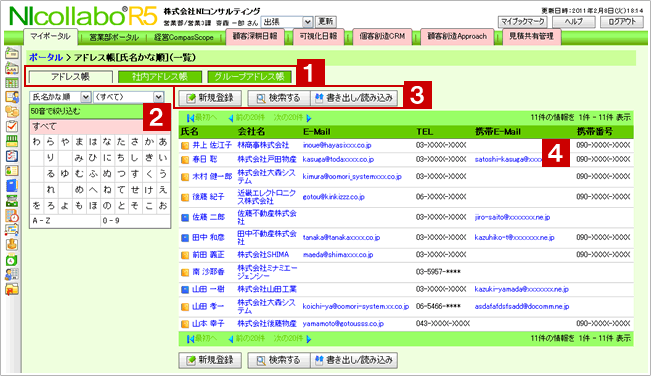This screenshot has width=651, height=376.
Task: Open the 経営CompasScope tab
Action: click(184, 37)
